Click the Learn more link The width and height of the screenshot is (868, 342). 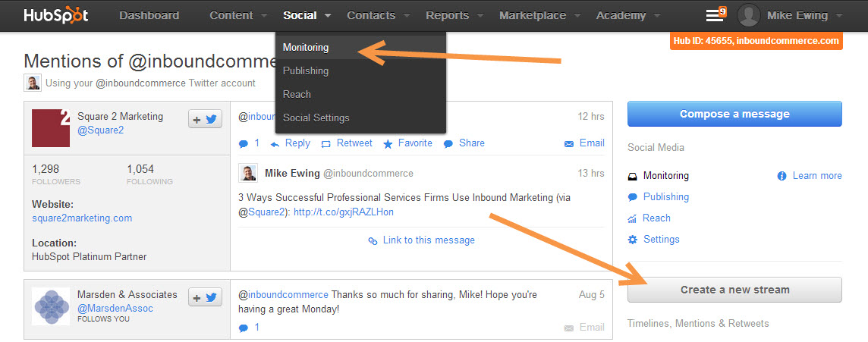click(x=810, y=176)
